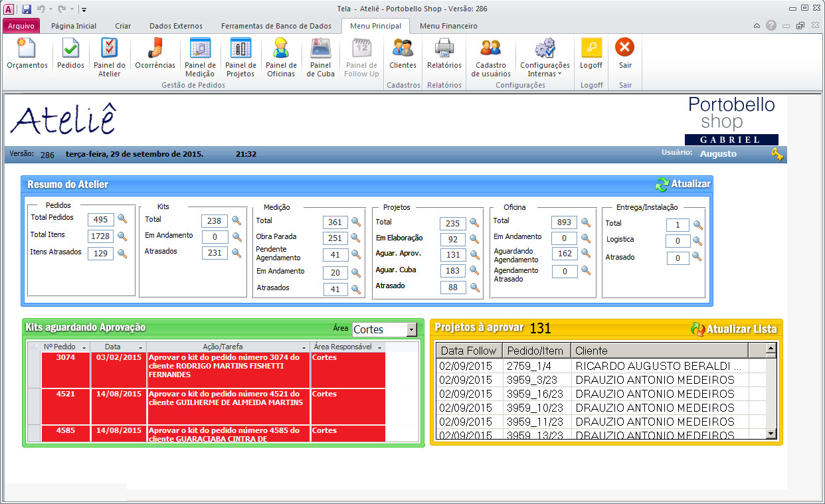Click the key icon beside user Augusto

[x=777, y=154]
